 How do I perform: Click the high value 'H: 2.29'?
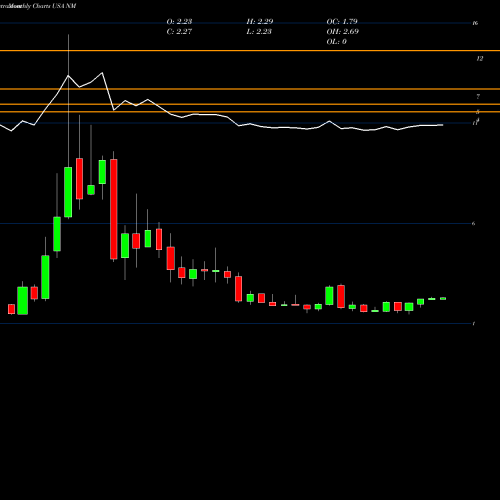260,21
